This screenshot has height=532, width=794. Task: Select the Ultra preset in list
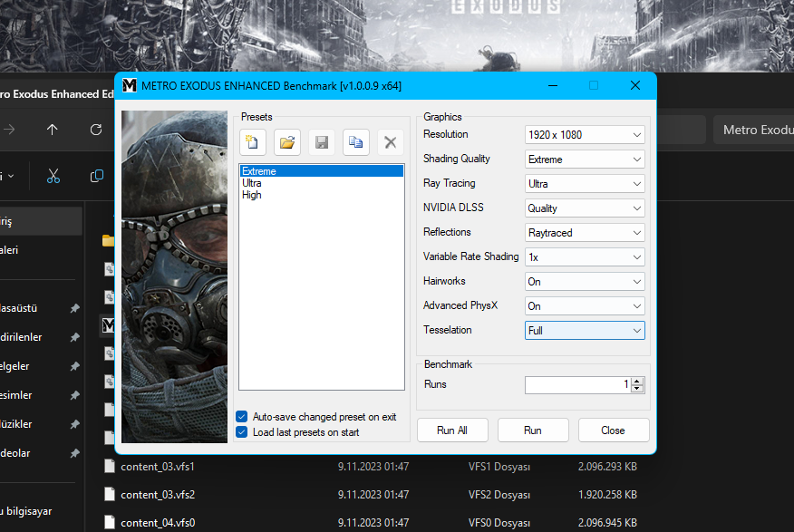322,183
